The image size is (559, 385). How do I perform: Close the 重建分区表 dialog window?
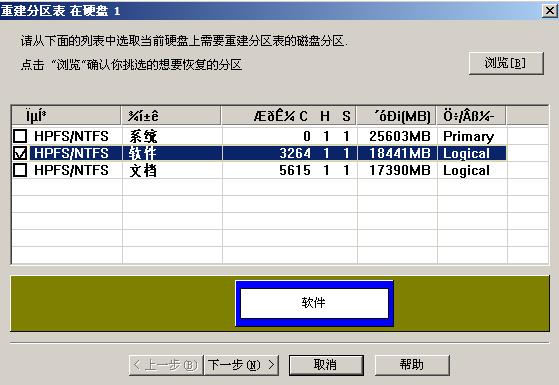[x=550, y=11]
